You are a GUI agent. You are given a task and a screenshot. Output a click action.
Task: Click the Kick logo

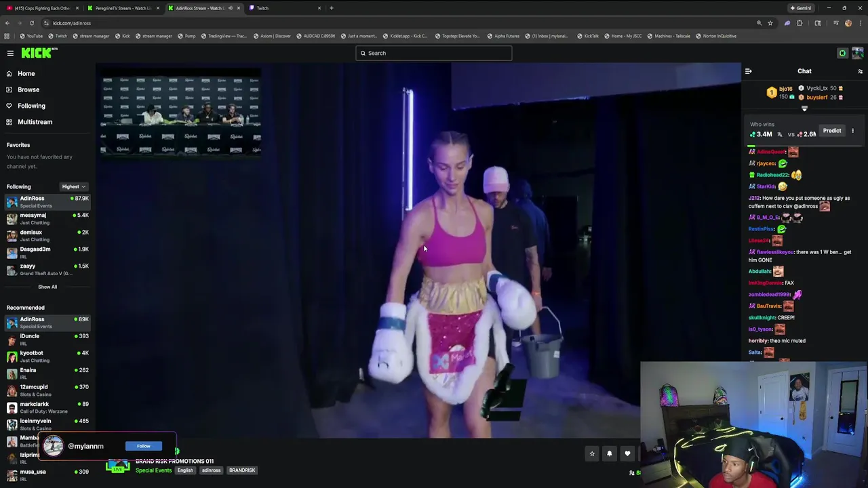(39, 53)
